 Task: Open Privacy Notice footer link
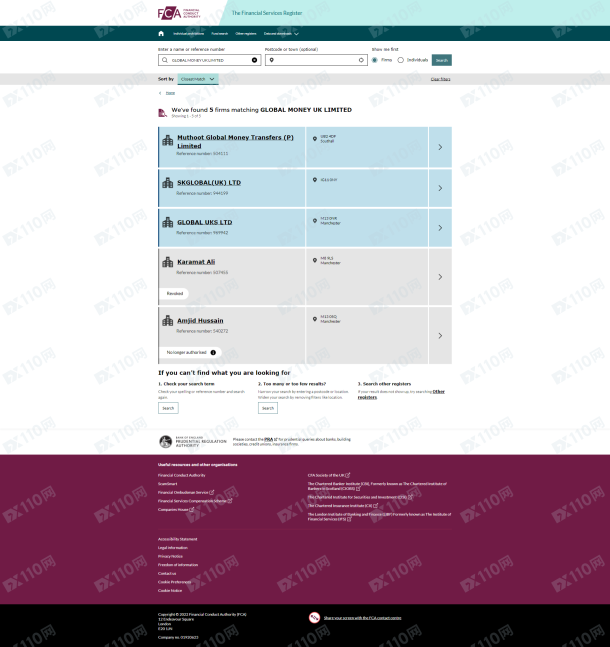[x=170, y=556]
